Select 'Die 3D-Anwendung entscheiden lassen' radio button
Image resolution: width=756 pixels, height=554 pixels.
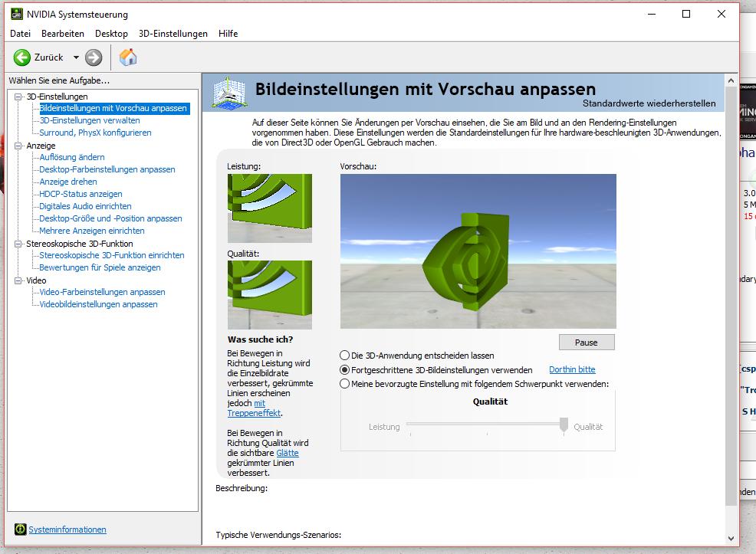click(344, 356)
